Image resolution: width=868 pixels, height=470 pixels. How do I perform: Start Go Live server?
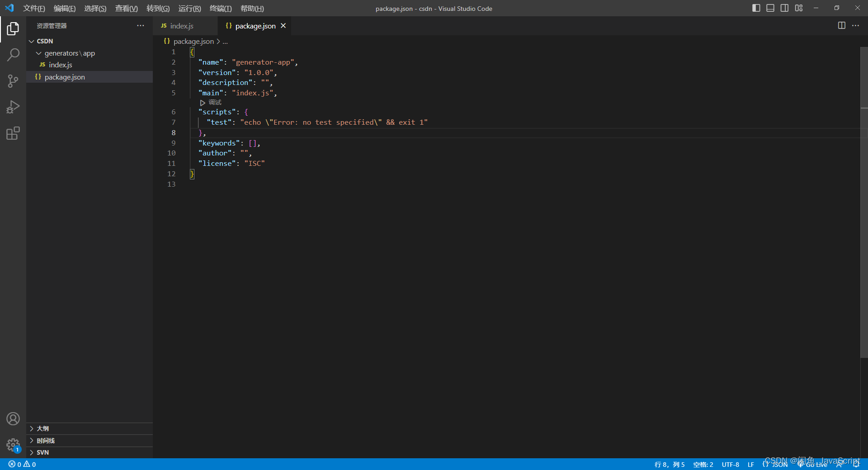pos(812,465)
